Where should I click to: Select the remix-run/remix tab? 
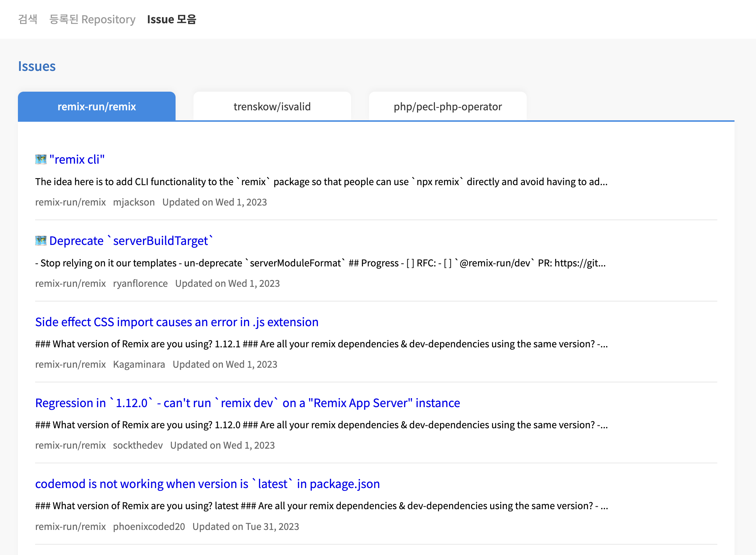pos(97,106)
